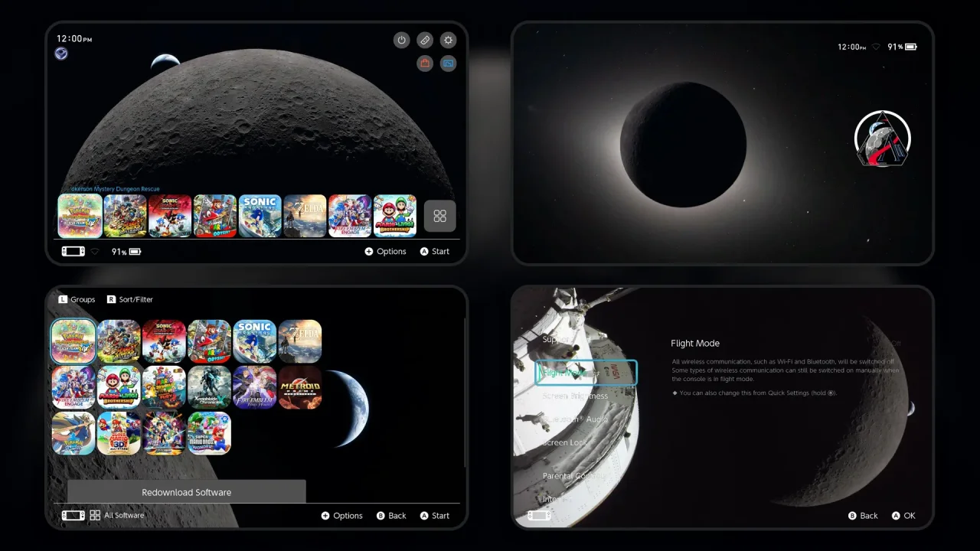Launch Fire Emblem Engage on the home row
The image size is (980, 551).
(x=350, y=216)
